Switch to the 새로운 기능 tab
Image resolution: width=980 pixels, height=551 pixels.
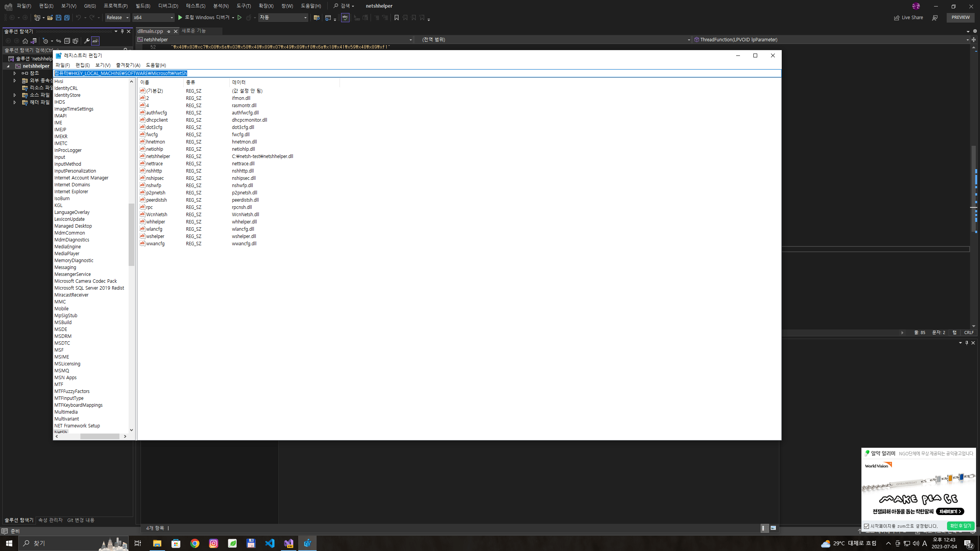click(x=194, y=31)
